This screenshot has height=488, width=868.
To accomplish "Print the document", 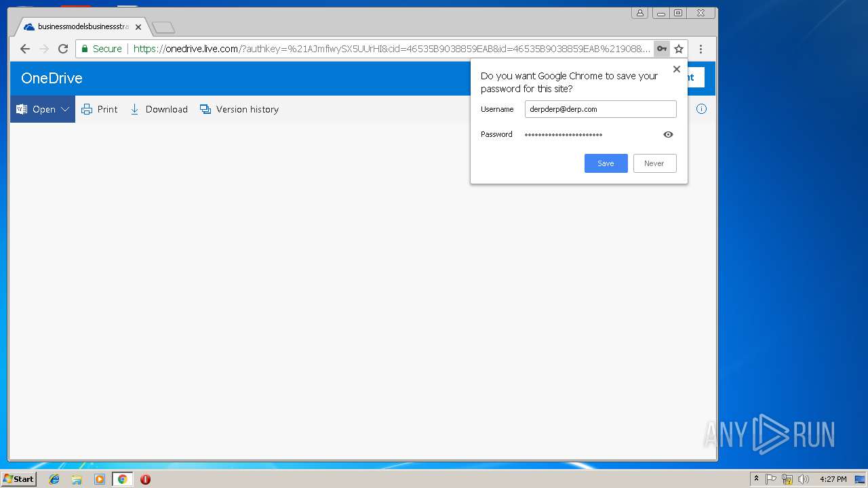I will 100,109.
